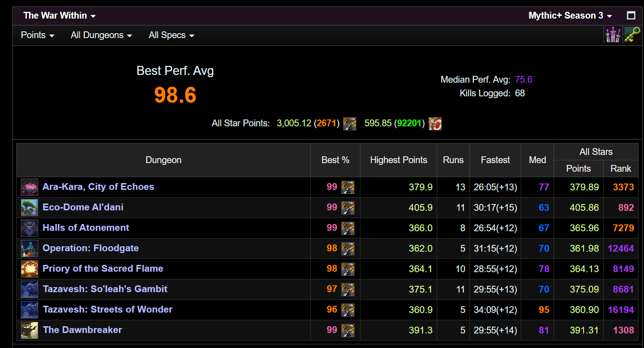Click the Eco-Dome Al'dani dungeon icon

pyautogui.click(x=30, y=208)
